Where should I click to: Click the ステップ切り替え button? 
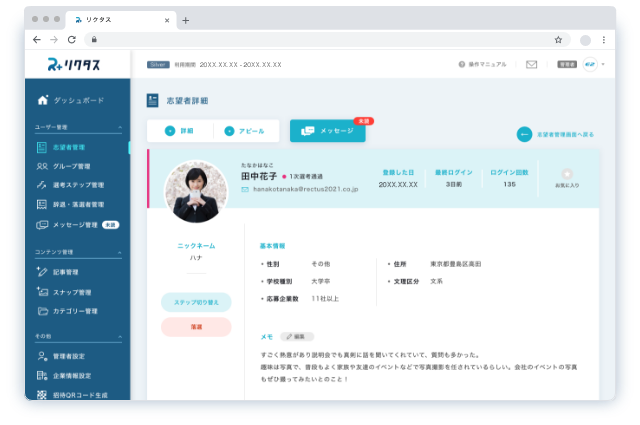[196, 301]
